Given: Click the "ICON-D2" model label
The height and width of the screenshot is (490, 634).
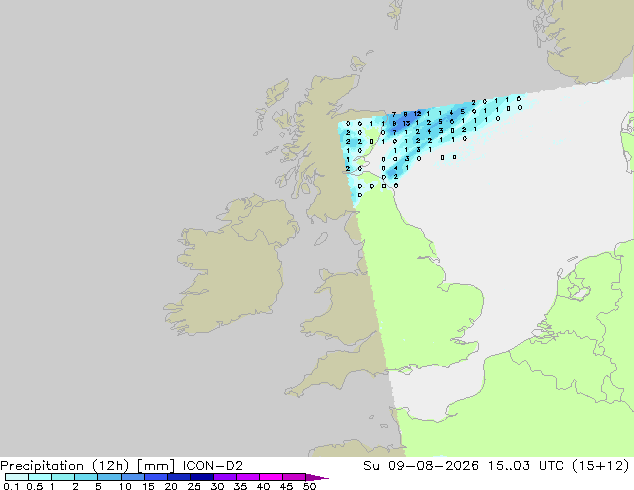Looking at the screenshot, I should [x=213, y=466].
